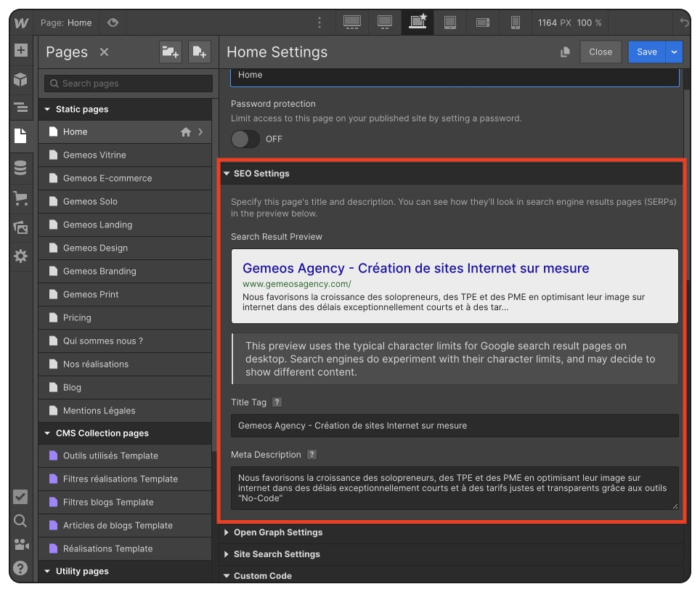Image resolution: width=700 pixels, height=592 pixels.
Task: Select Articles de blogs Template page
Action: click(x=125, y=525)
